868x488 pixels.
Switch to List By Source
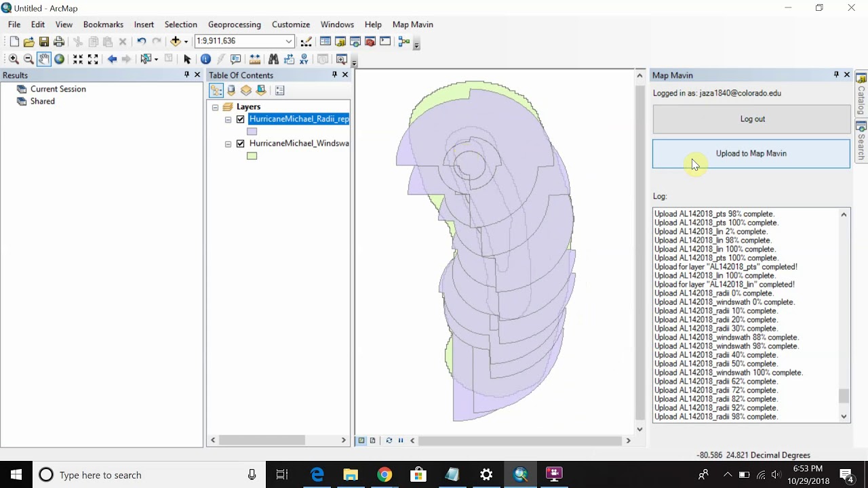click(x=231, y=90)
